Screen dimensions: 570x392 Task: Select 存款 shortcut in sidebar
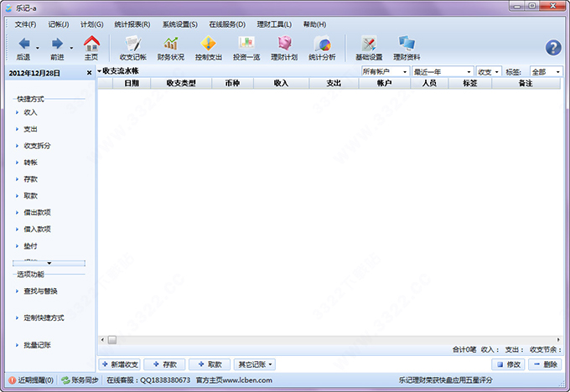[x=30, y=179]
